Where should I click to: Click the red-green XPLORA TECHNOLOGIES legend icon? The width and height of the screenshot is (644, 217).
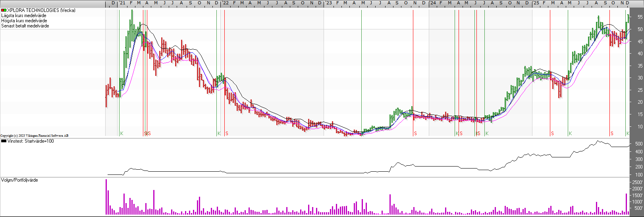click(x=4, y=10)
